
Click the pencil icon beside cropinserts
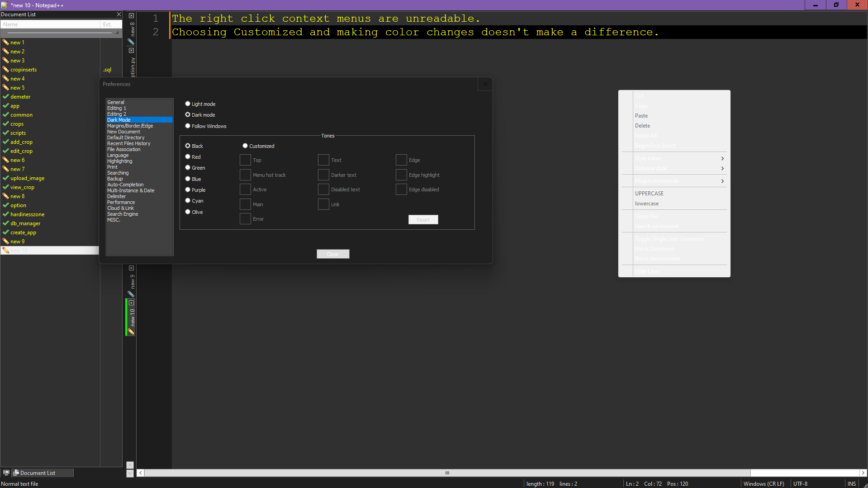5,69
